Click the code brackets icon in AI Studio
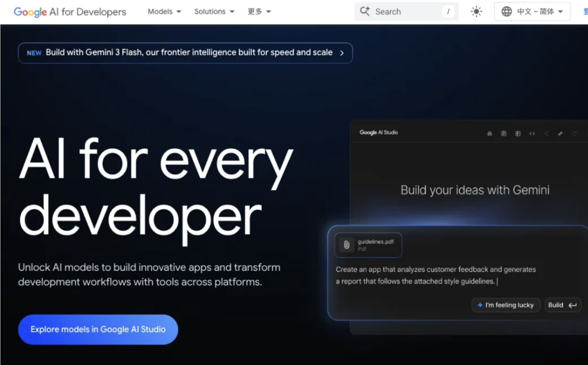Image resolution: width=588 pixels, height=365 pixels. click(x=532, y=134)
